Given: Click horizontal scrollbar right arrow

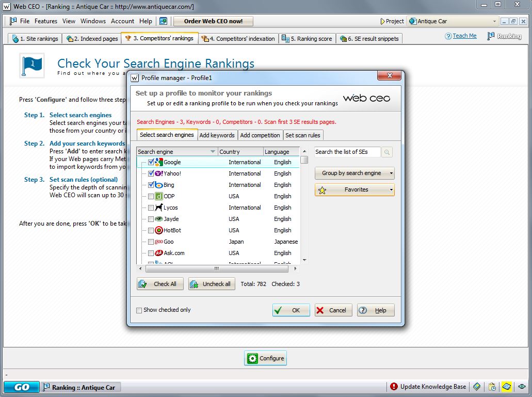Looking at the screenshot, I should 295,269.
